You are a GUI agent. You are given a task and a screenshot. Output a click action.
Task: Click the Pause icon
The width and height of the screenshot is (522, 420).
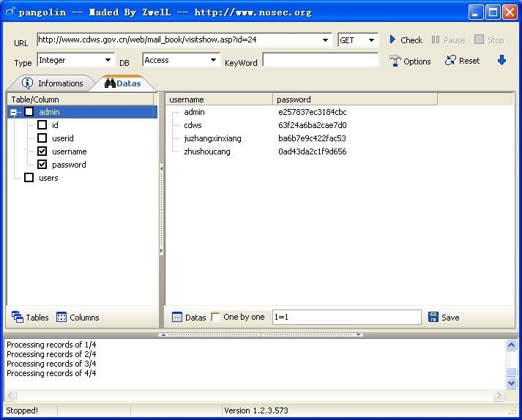point(435,40)
